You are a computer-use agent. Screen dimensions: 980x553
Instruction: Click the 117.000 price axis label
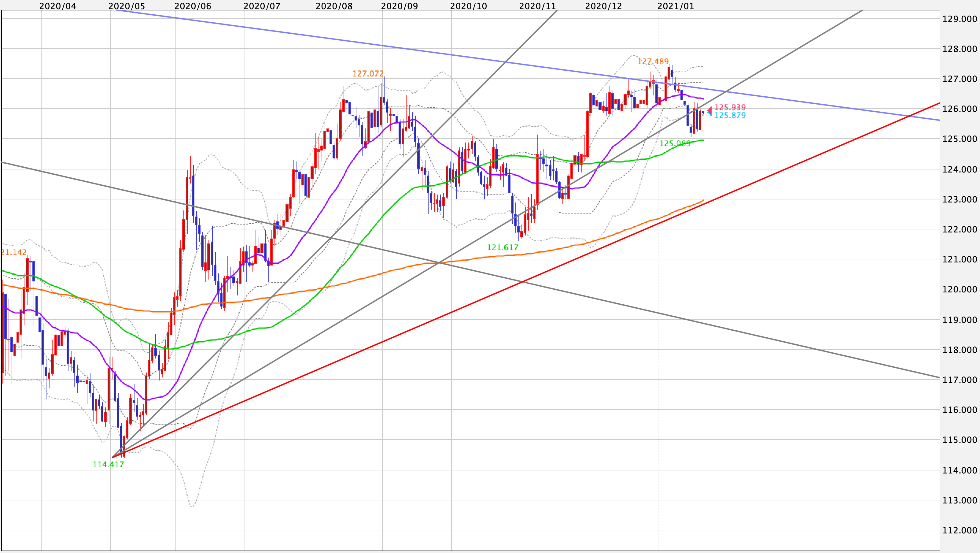[x=960, y=380]
